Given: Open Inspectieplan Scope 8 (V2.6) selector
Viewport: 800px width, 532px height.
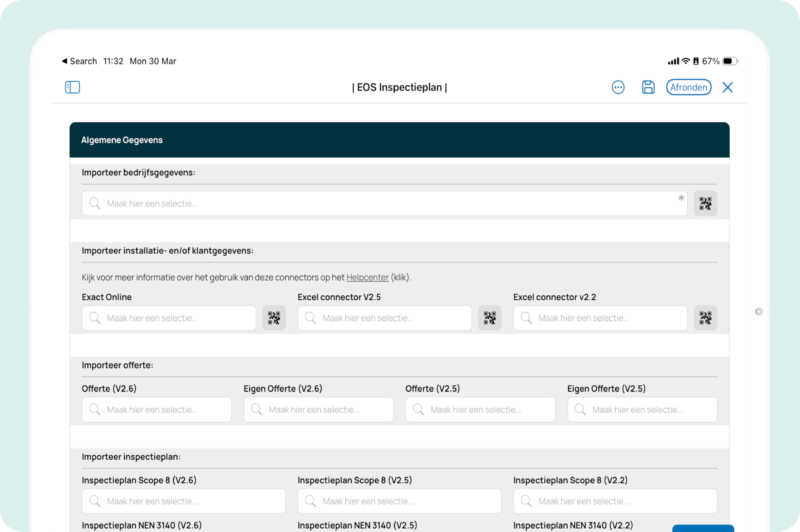Looking at the screenshot, I should [x=184, y=501].
